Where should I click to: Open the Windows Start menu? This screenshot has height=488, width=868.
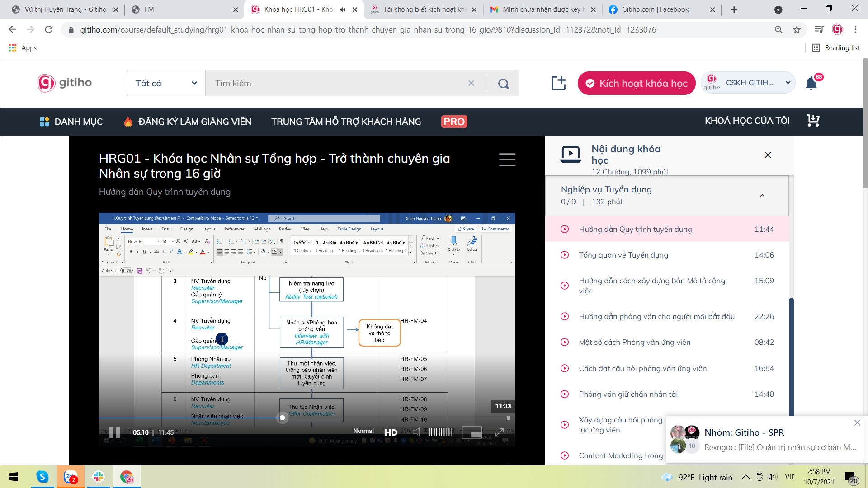(x=14, y=477)
